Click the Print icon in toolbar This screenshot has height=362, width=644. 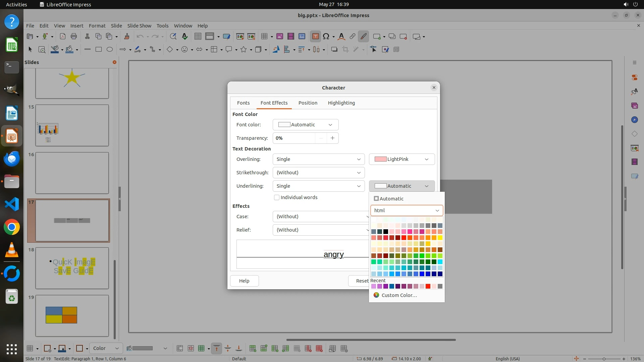pyautogui.click(x=74, y=37)
